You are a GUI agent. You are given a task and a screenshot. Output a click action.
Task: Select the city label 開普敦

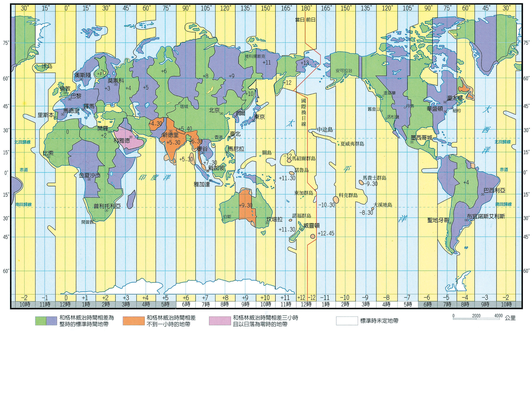[x=88, y=222]
